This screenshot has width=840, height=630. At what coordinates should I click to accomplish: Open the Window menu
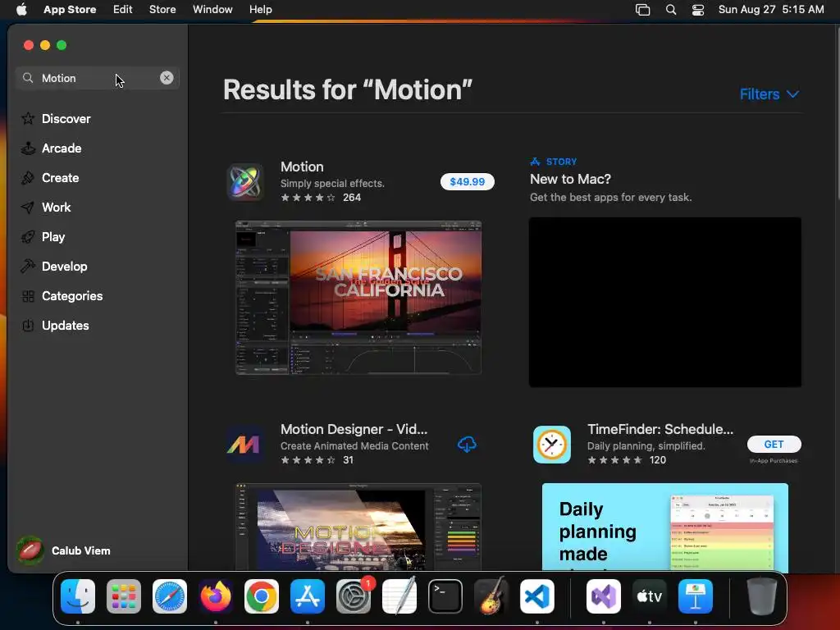pos(212,9)
